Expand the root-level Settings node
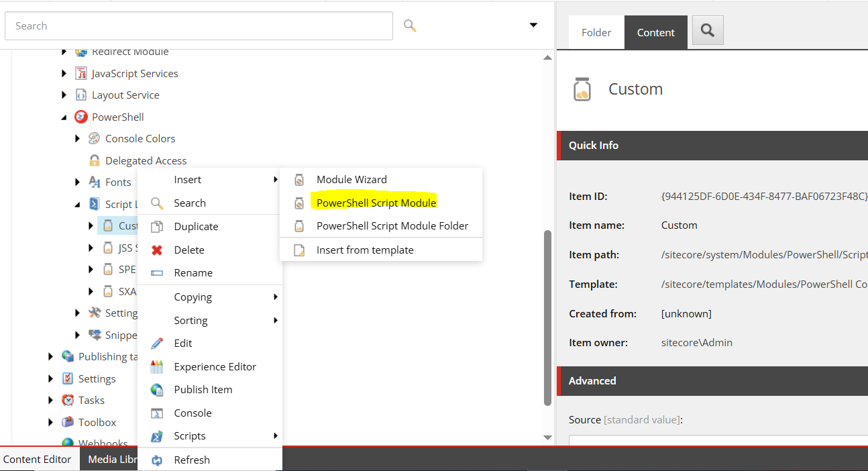 51,379
